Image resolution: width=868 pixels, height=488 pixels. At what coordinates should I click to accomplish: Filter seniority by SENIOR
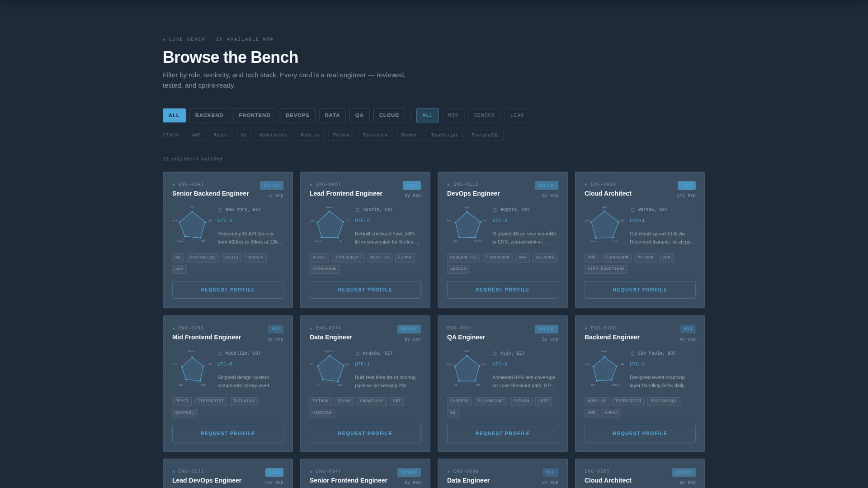click(485, 115)
